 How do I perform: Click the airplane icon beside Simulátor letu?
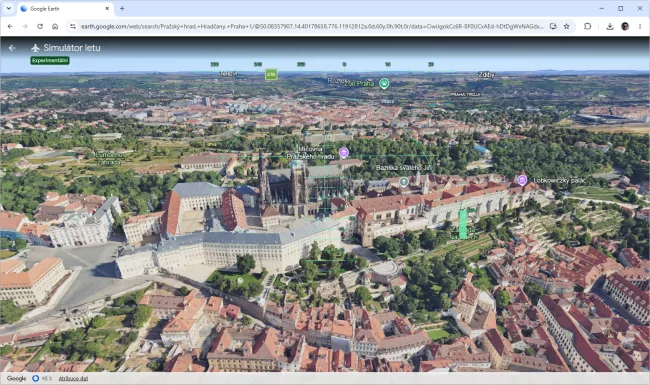click(35, 48)
